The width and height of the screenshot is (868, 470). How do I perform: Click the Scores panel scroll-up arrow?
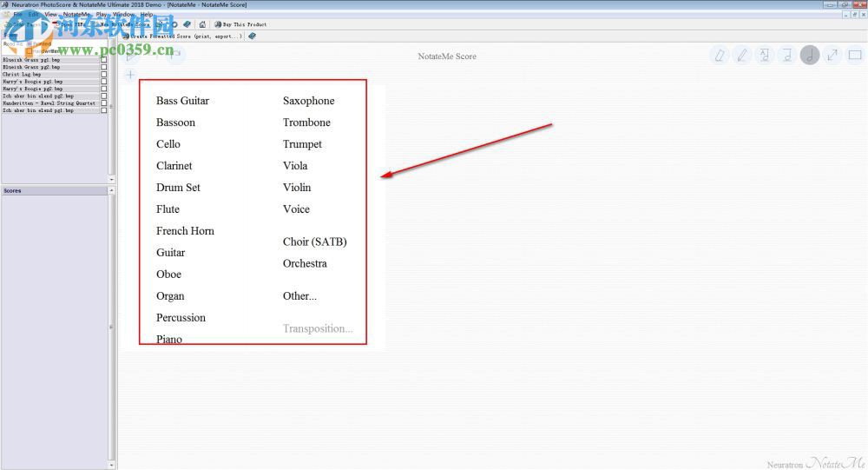(x=111, y=190)
